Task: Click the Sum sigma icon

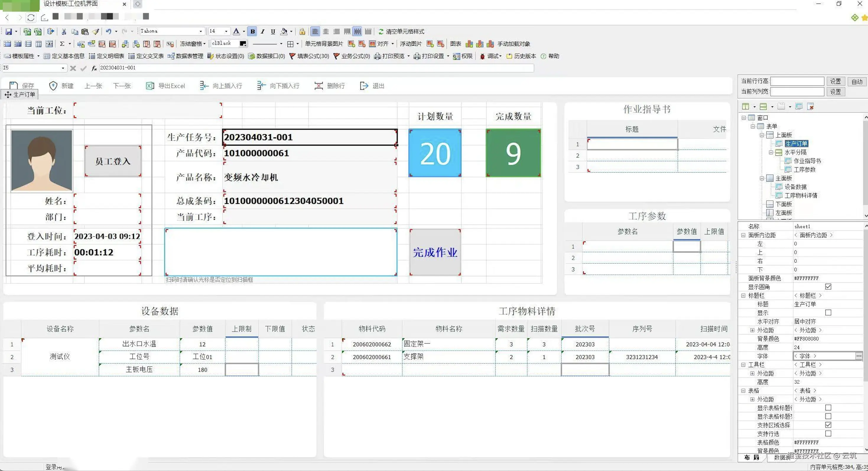Action: point(62,44)
